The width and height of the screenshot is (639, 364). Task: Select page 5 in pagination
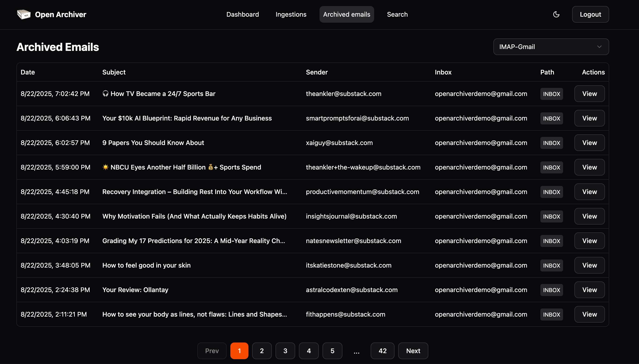point(332,351)
